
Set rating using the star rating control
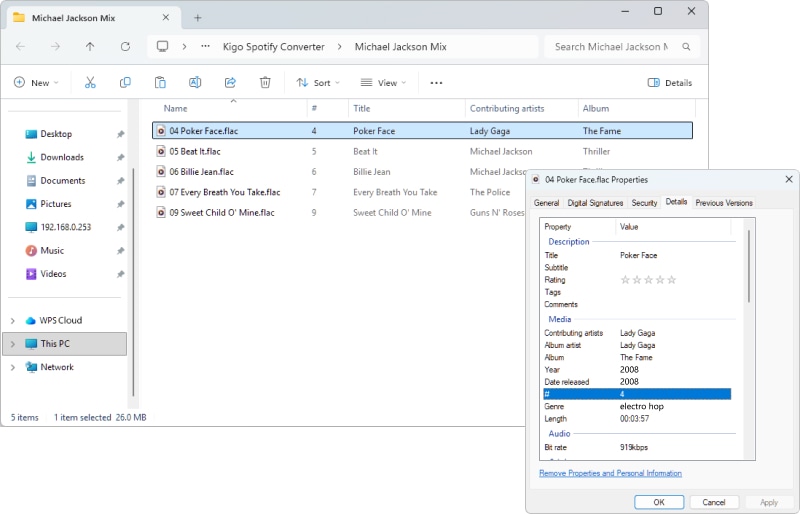[648, 280]
